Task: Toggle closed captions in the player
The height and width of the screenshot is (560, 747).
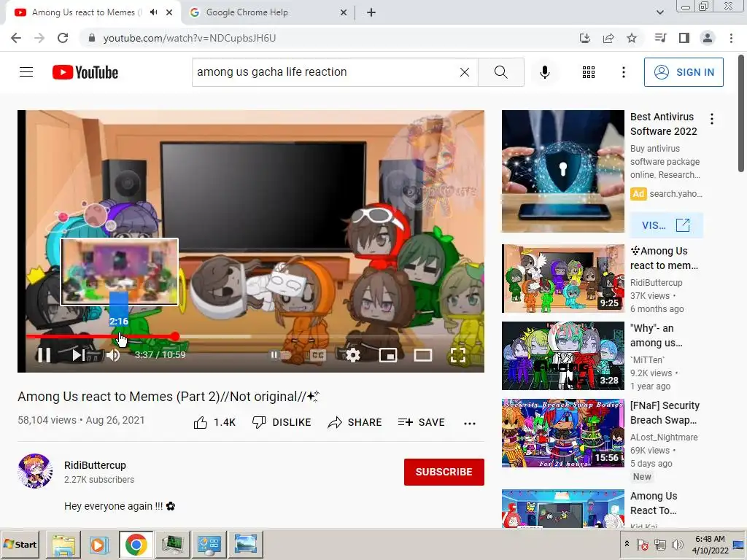Action: (318, 355)
